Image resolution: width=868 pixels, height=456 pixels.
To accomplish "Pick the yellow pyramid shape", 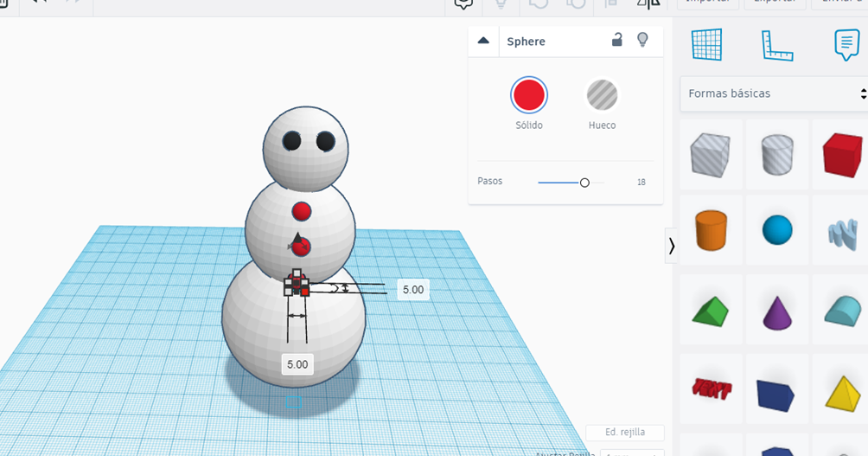I will point(843,393).
